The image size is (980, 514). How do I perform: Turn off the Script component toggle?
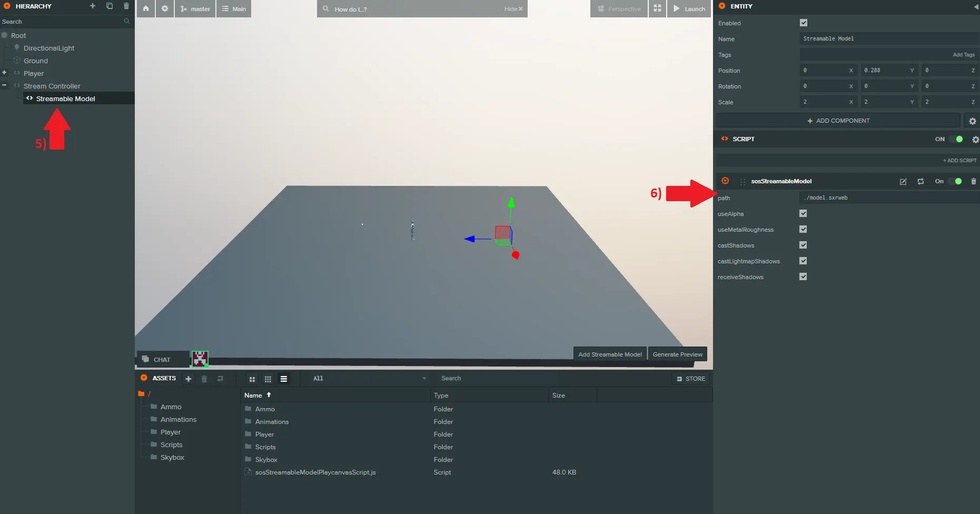pyautogui.click(x=956, y=140)
